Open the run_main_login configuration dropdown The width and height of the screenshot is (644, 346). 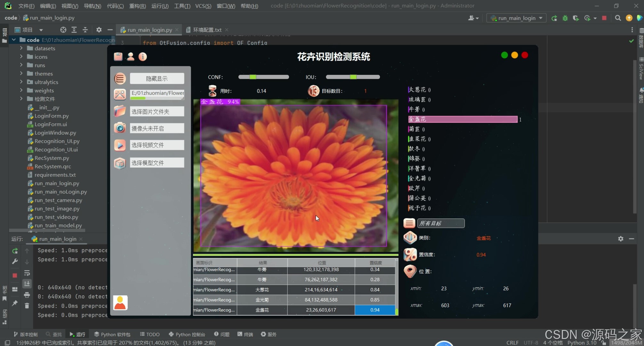tap(516, 18)
